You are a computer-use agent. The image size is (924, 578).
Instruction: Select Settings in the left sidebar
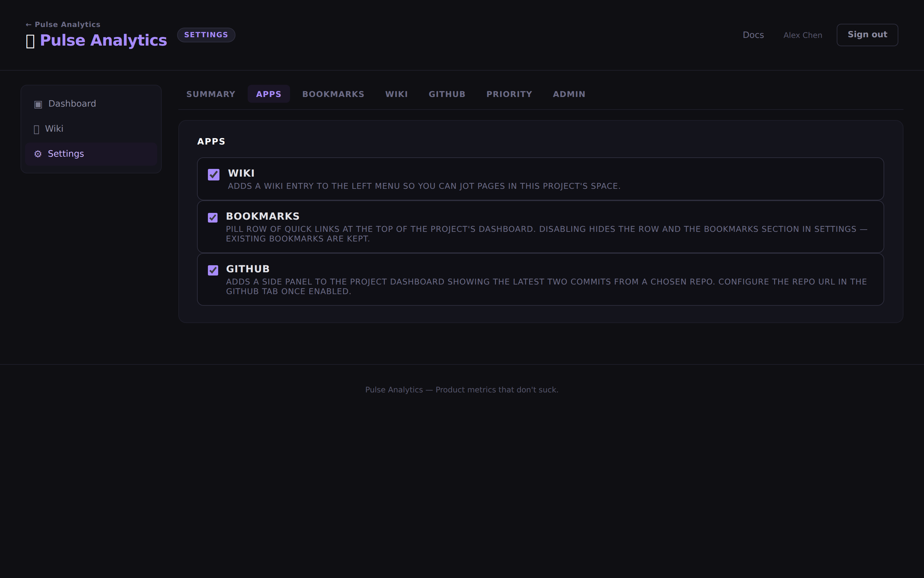click(x=91, y=154)
